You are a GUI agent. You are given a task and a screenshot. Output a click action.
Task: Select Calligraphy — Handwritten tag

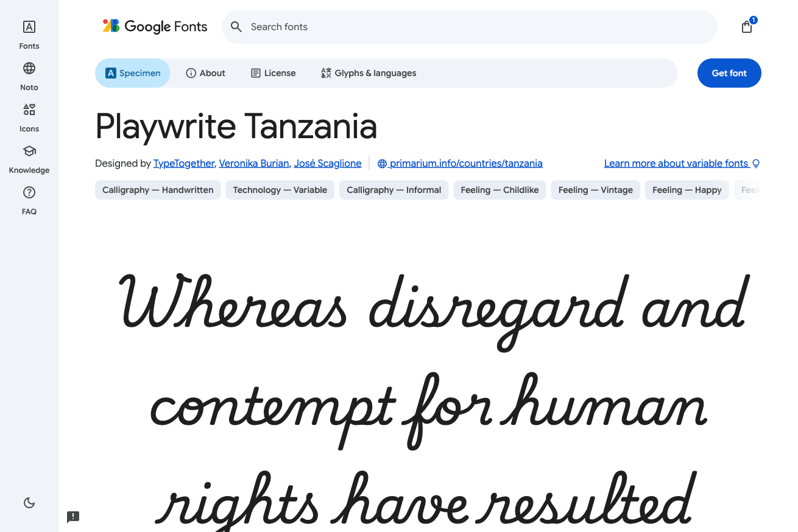coord(158,190)
